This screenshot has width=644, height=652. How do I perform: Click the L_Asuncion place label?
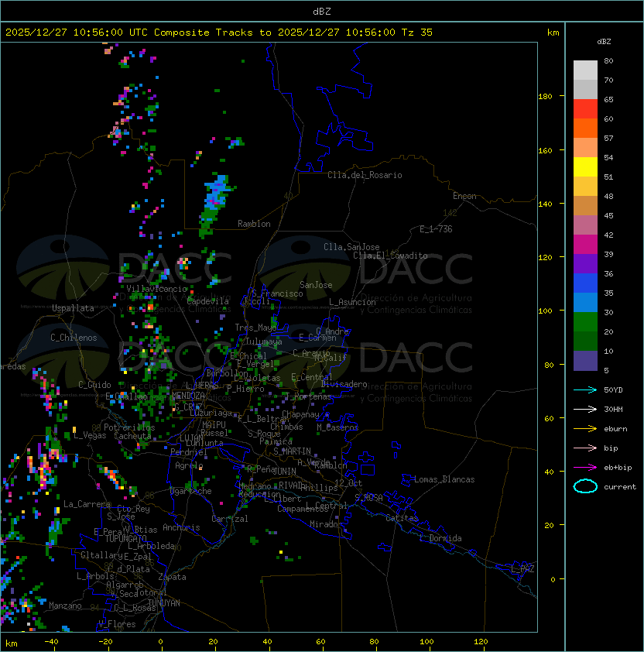click(x=352, y=302)
